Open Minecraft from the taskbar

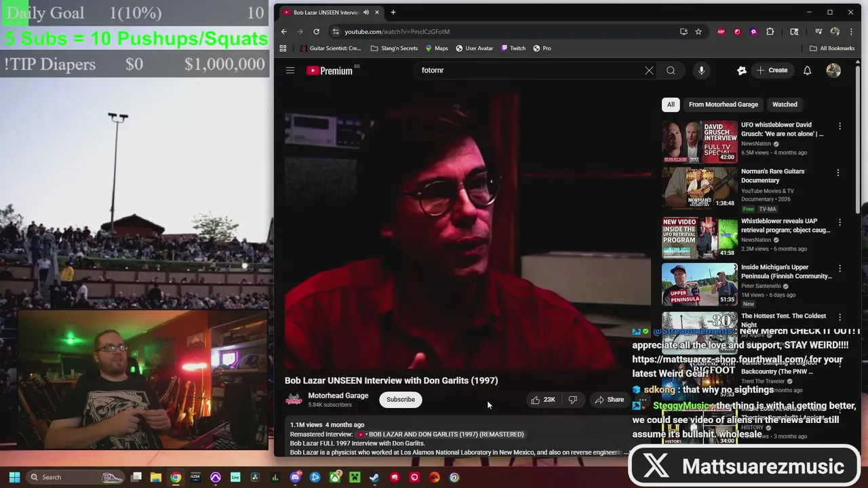tap(355, 477)
